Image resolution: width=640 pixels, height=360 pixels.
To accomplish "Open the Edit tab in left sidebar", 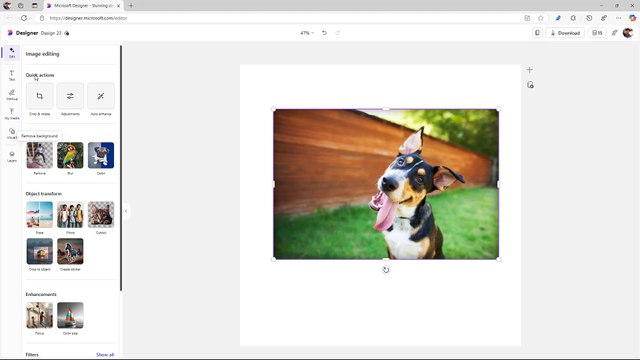I will 12,53.
